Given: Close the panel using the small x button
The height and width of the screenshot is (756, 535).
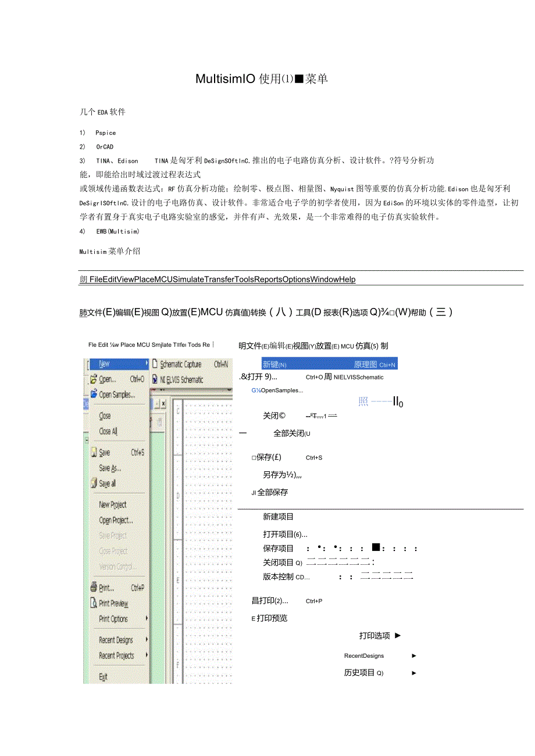Looking at the screenshot, I should tap(163, 403).
